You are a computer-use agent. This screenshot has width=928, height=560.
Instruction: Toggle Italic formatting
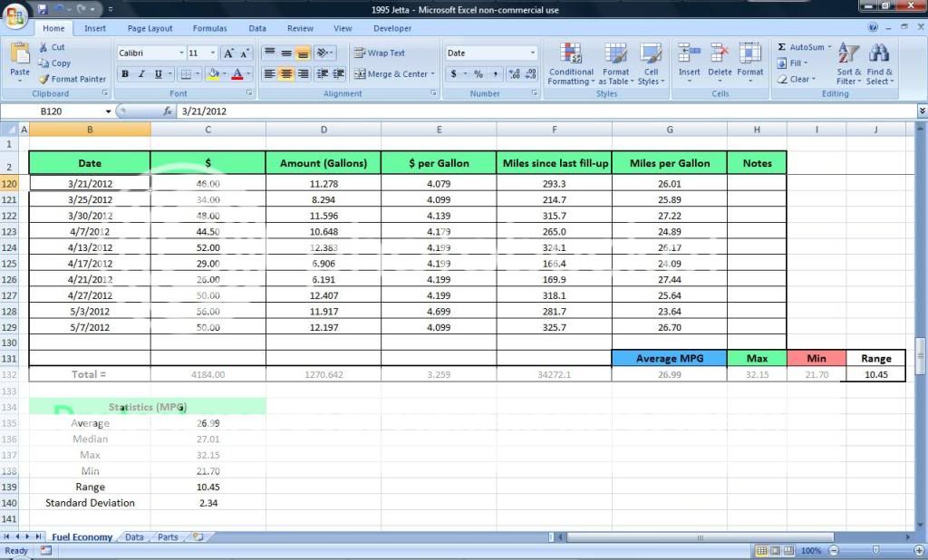click(x=141, y=74)
